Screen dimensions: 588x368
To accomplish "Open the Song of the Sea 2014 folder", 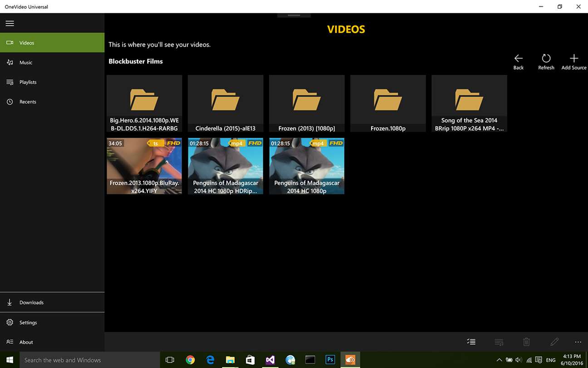I will pyautogui.click(x=469, y=104).
